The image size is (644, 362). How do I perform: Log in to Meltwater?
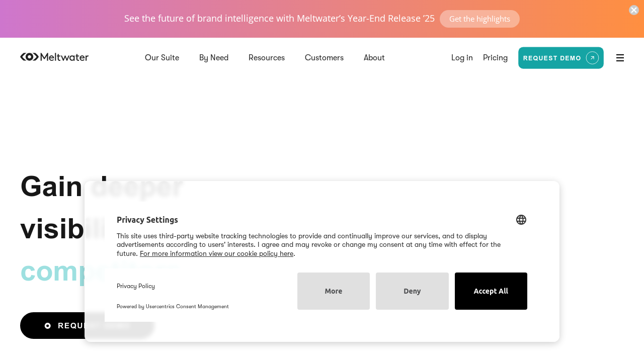point(461,57)
